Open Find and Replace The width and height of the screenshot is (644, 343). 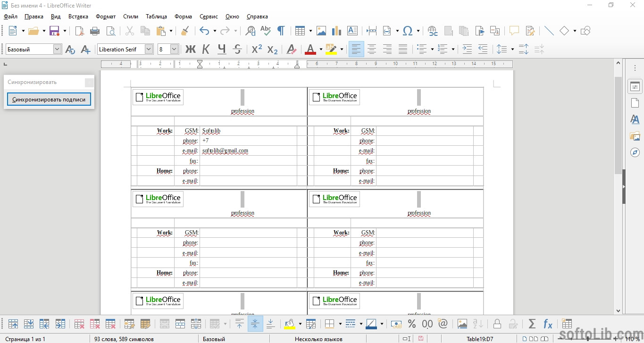point(250,31)
